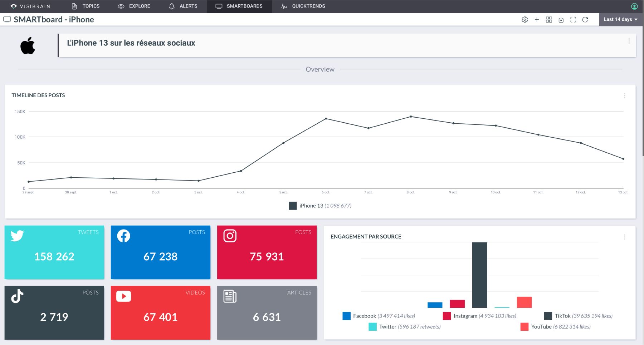This screenshot has height=345, width=644.
Task: Toggle iPhone 13 series in timeline legend
Action: 320,206
